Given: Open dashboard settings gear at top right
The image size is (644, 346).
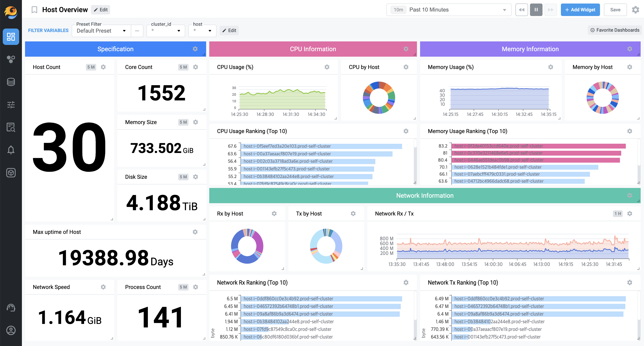Looking at the screenshot, I should pyautogui.click(x=635, y=10).
